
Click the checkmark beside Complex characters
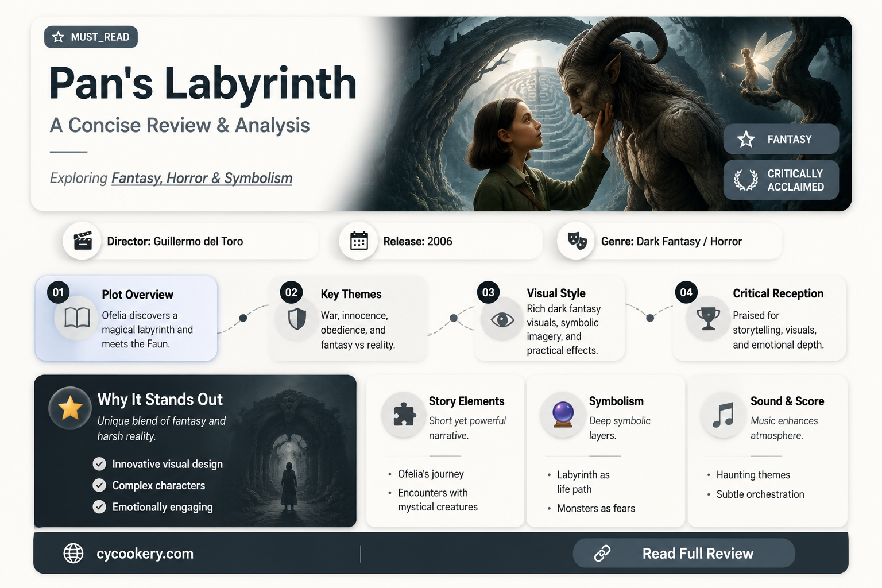point(99,485)
